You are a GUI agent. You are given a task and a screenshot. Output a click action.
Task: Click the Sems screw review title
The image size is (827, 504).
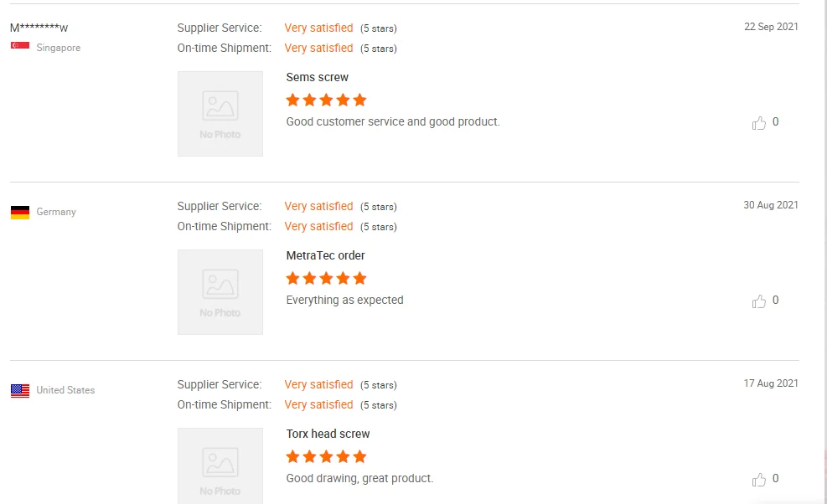(x=317, y=78)
